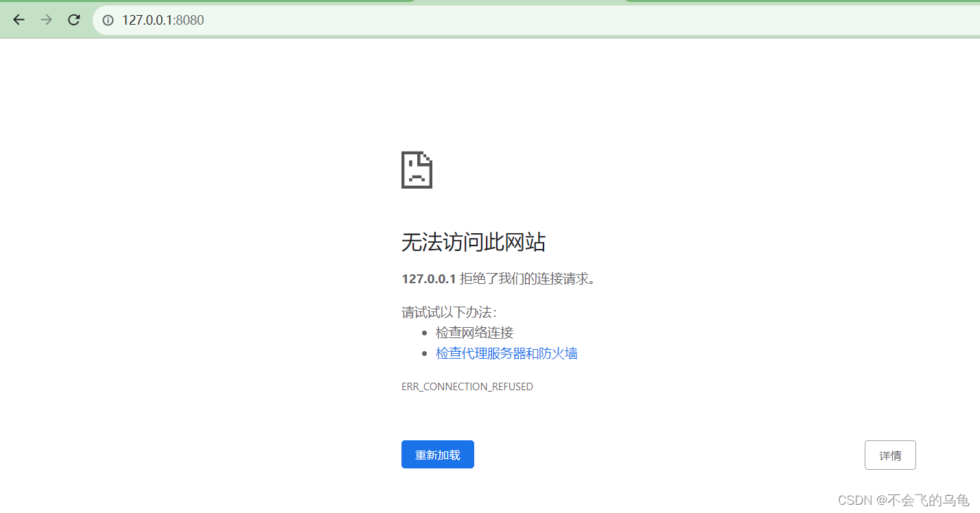Click the 127.0.0.1 拒绝了我们的连接请求 message

[498, 279]
